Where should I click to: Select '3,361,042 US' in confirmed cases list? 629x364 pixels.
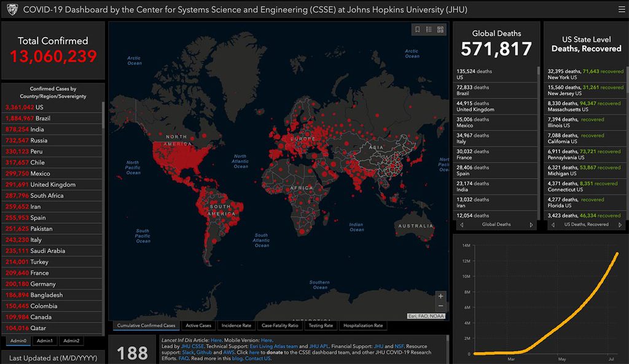click(52, 107)
